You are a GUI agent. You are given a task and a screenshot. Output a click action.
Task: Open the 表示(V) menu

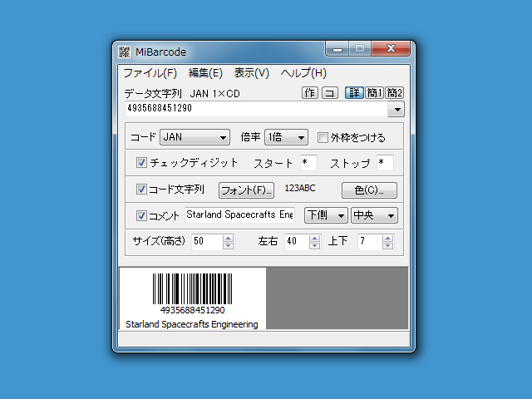point(251,73)
